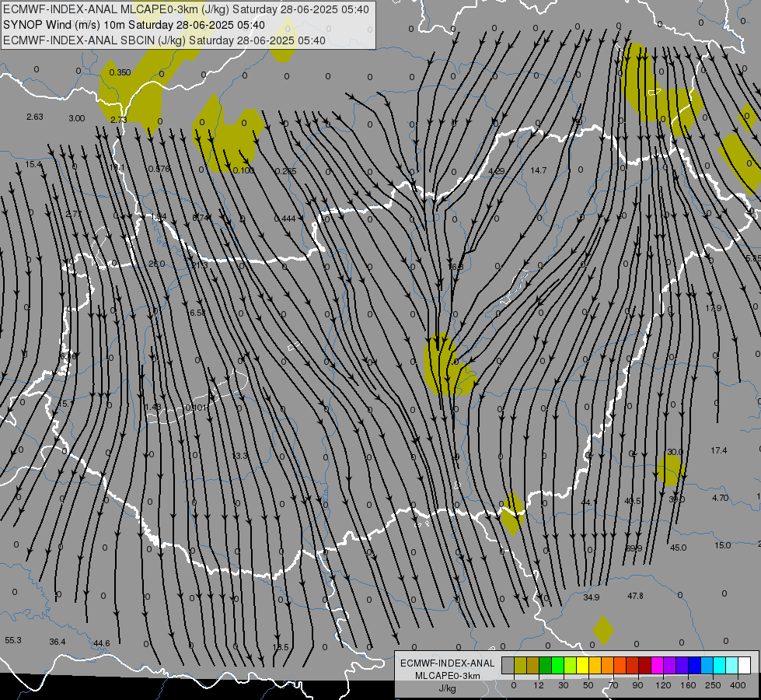761x700 pixels.
Task: Click the map value 34.9
Action: click(x=591, y=597)
